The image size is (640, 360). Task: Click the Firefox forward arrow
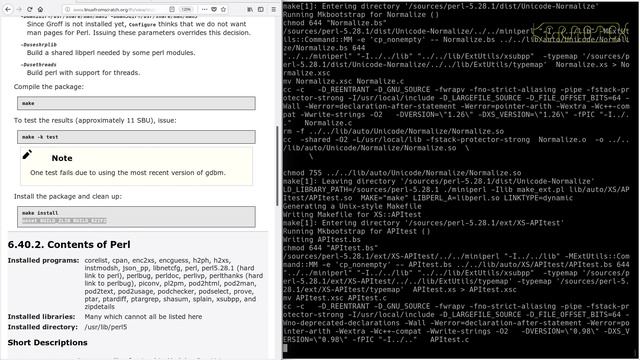click(x=19, y=9)
